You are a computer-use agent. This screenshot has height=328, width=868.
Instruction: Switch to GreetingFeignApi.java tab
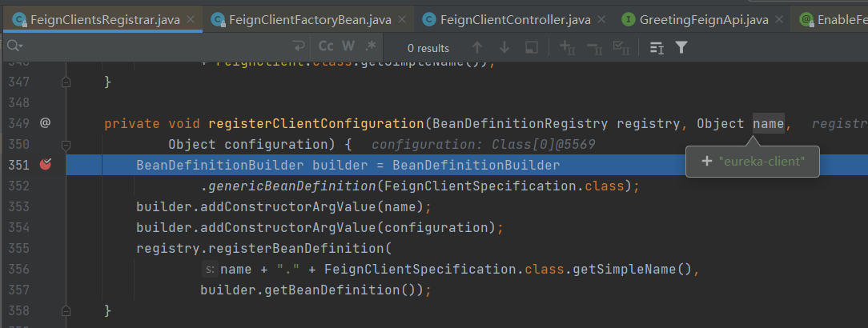[704, 20]
